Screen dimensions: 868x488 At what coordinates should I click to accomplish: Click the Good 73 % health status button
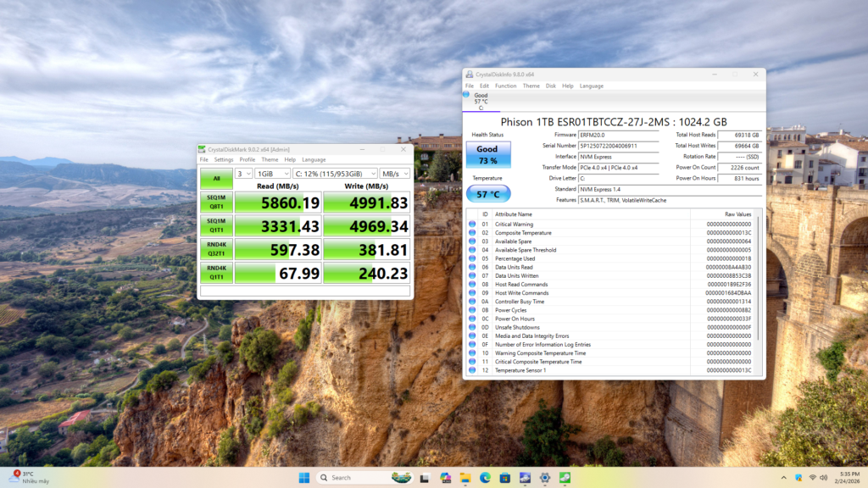coord(487,153)
